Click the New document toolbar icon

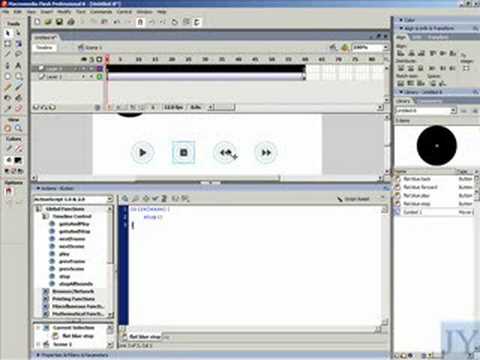point(37,22)
